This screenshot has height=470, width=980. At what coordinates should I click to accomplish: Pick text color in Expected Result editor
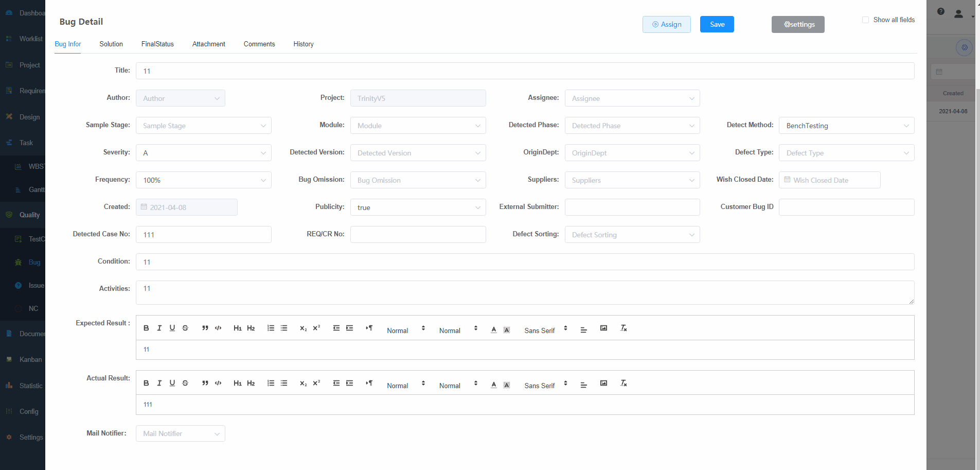coord(494,330)
